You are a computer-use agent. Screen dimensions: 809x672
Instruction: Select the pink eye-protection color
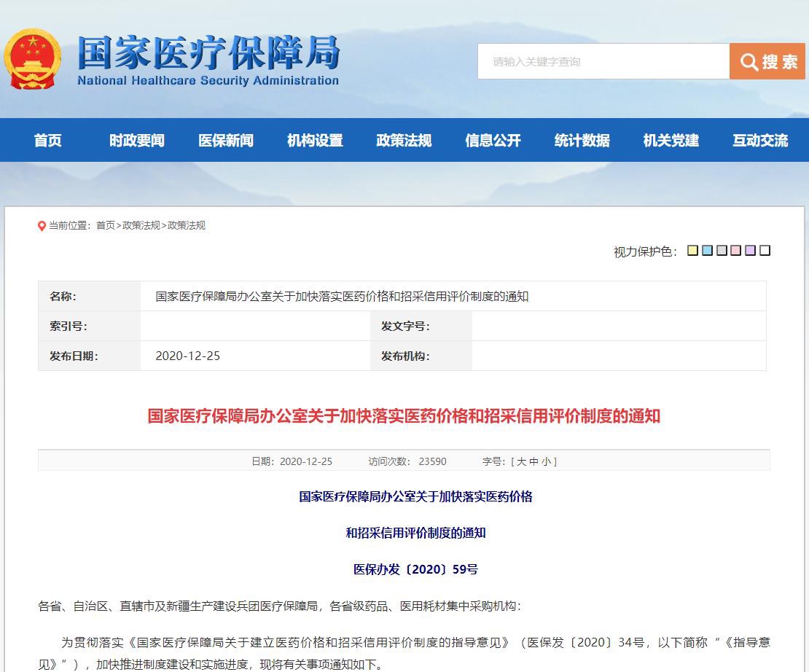pos(736,250)
